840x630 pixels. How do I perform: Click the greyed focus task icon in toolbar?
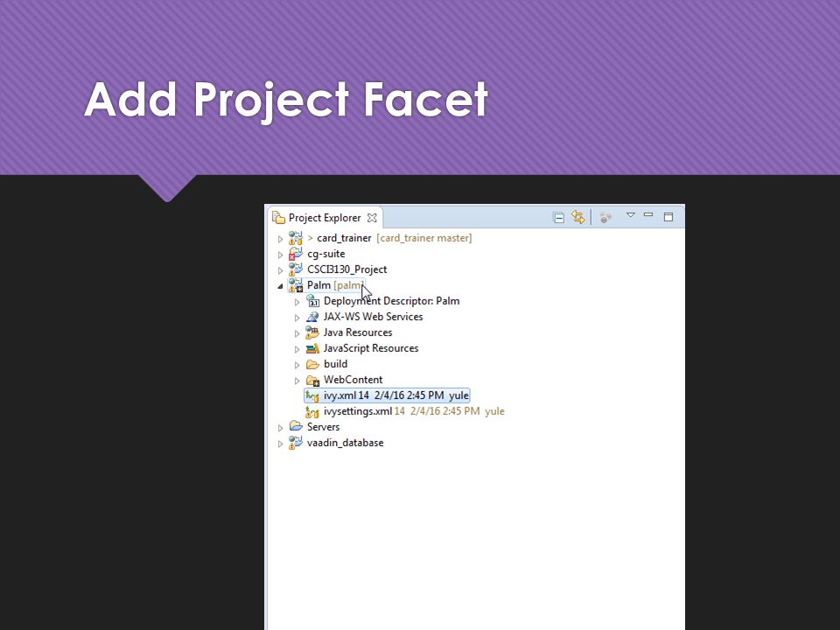click(605, 218)
